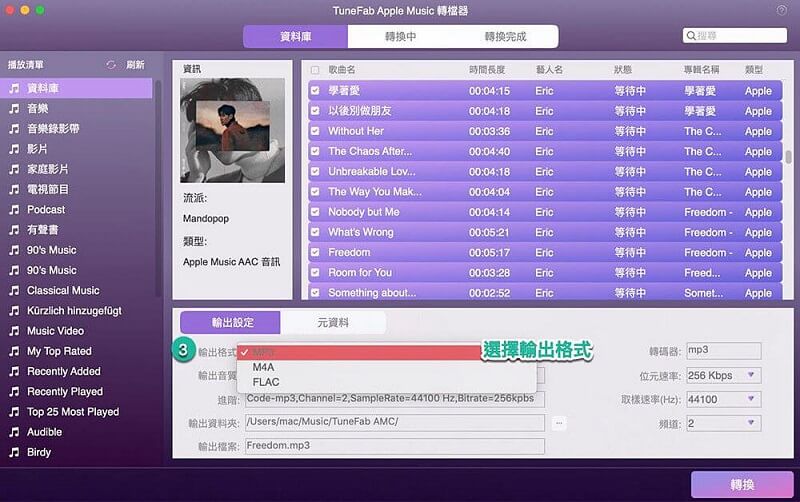Click the music note icon next to 音樂
800x502 pixels.
(x=14, y=108)
